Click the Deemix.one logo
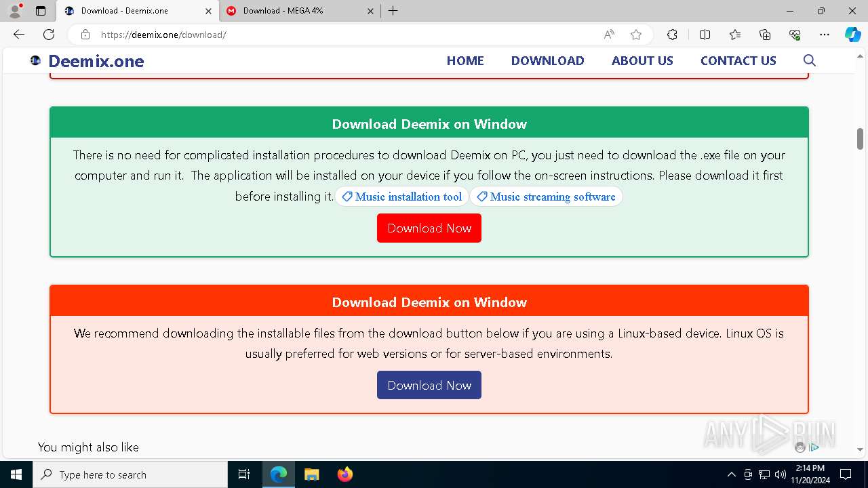This screenshot has width=868, height=488. [87, 61]
